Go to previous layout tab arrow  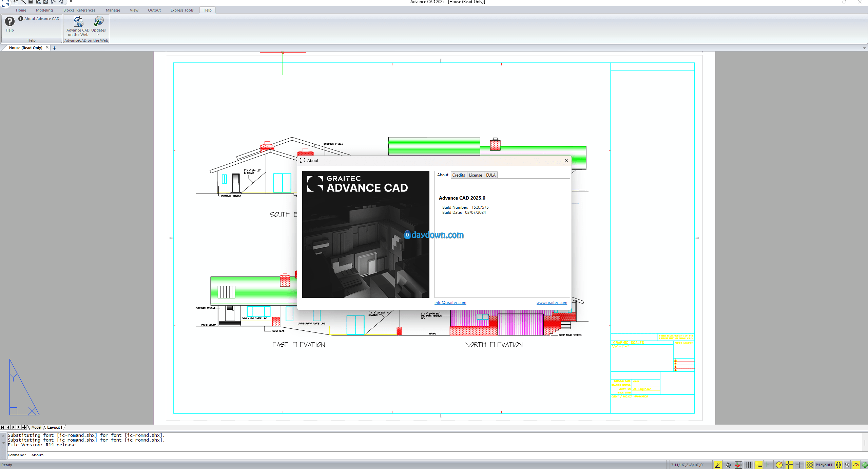(x=8, y=427)
